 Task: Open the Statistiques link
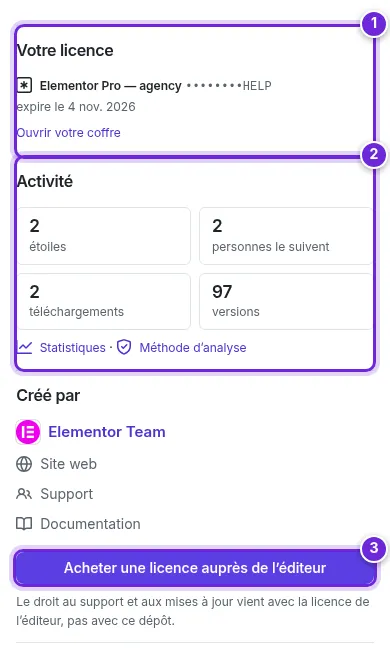[72, 347]
